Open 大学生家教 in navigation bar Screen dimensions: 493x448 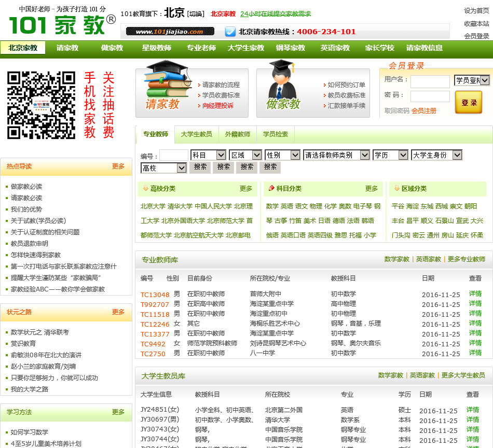246,48
